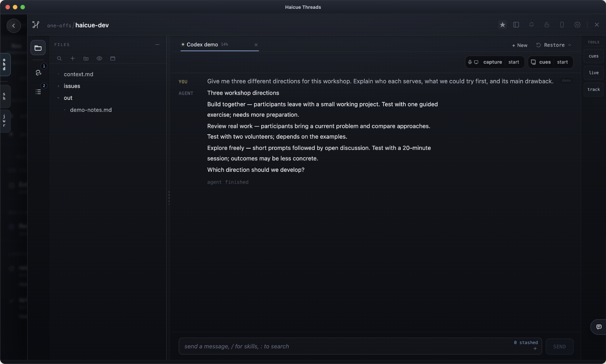Close the thread view with X
606x364 pixels.
click(597, 25)
